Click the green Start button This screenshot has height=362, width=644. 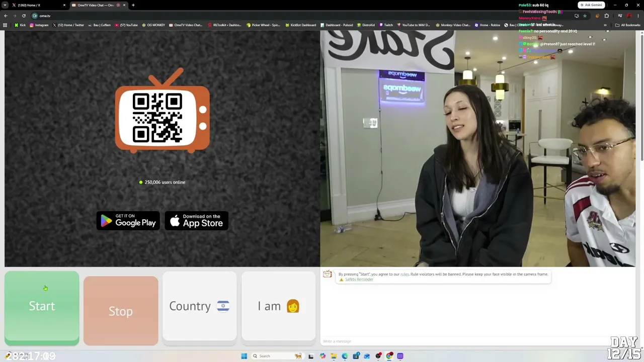click(42, 308)
